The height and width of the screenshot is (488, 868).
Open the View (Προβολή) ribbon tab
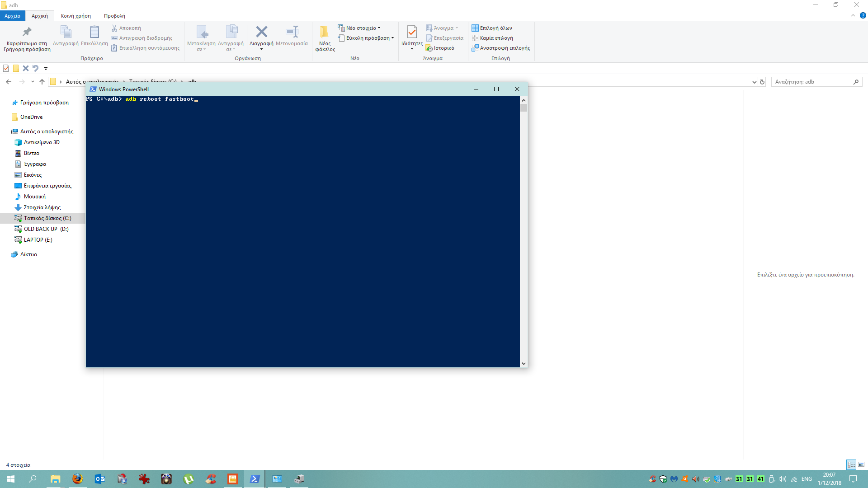point(114,16)
